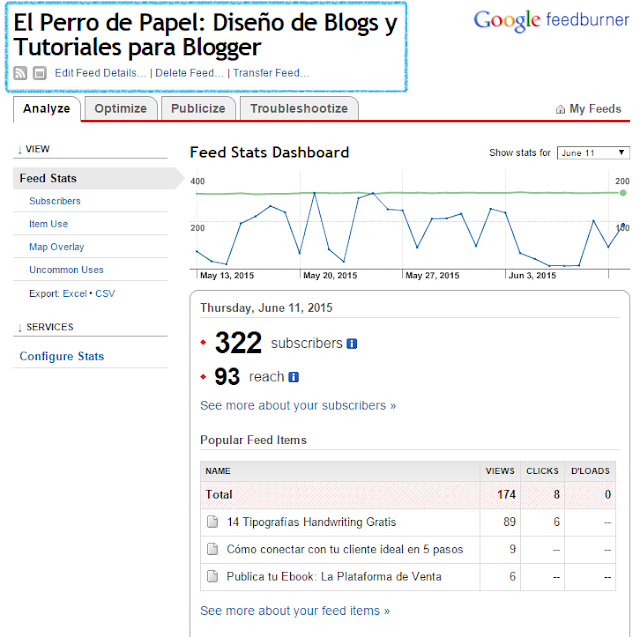Switch to the Publicize tab
Viewport: 640px width, 637px height.
[198, 109]
